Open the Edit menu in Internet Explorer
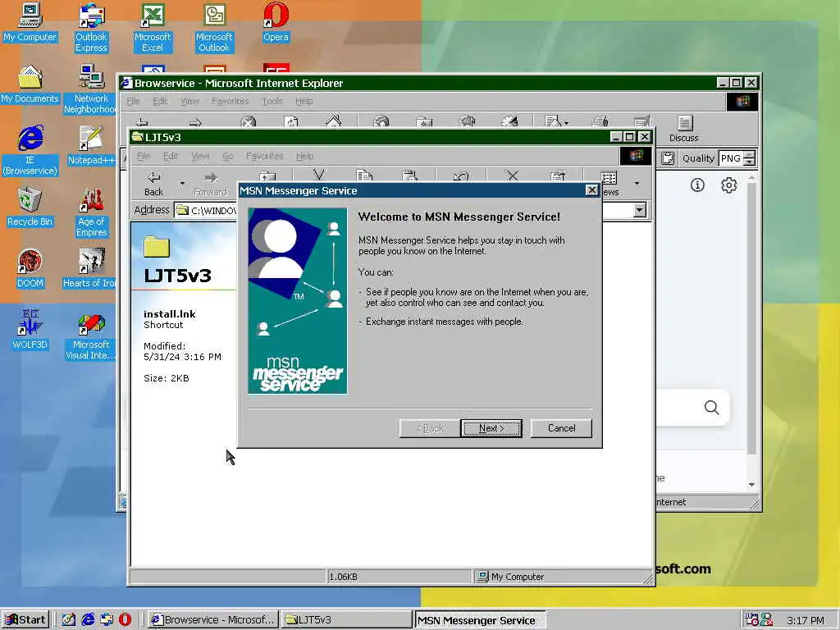This screenshot has width=840, height=630. [160, 101]
